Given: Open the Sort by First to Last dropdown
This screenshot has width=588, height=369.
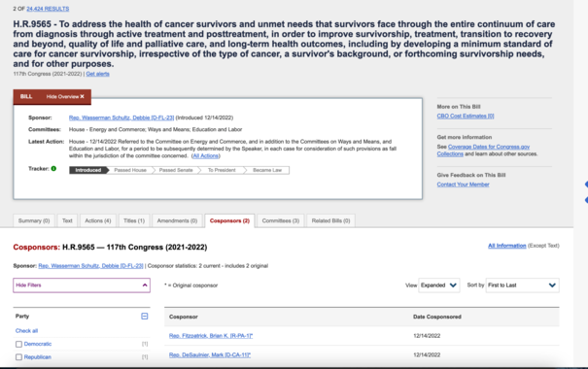Looking at the screenshot, I should tap(522, 285).
